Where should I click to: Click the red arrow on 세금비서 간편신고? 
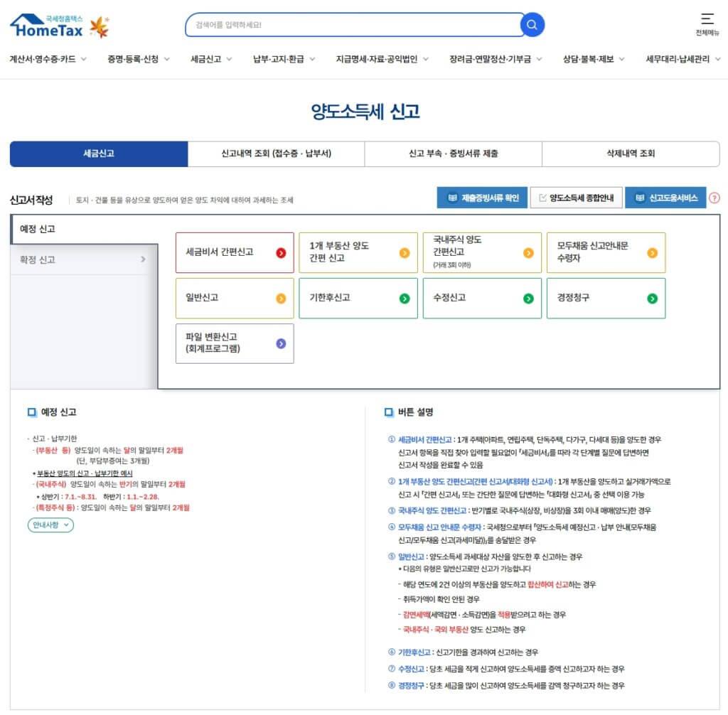(281, 252)
